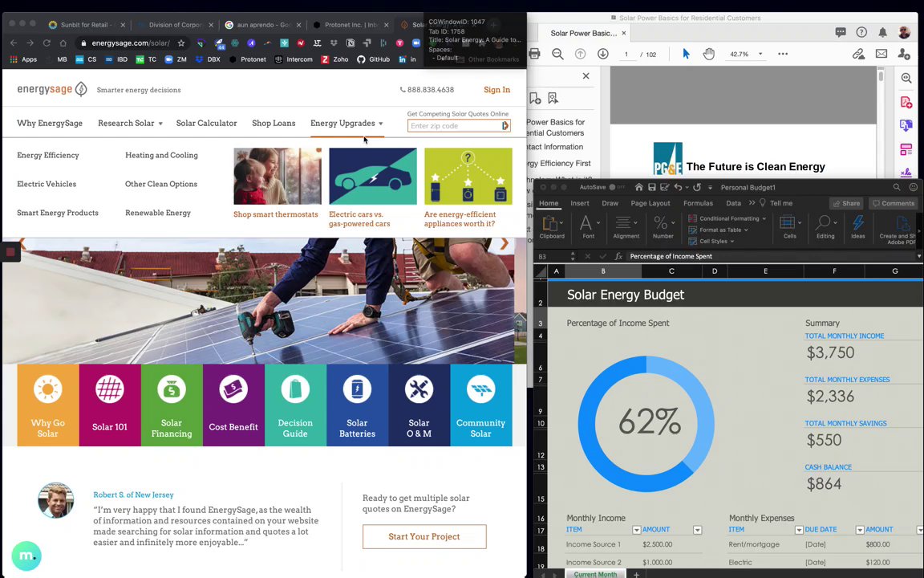Open the Community Solar tile

[x=481, y=405]
